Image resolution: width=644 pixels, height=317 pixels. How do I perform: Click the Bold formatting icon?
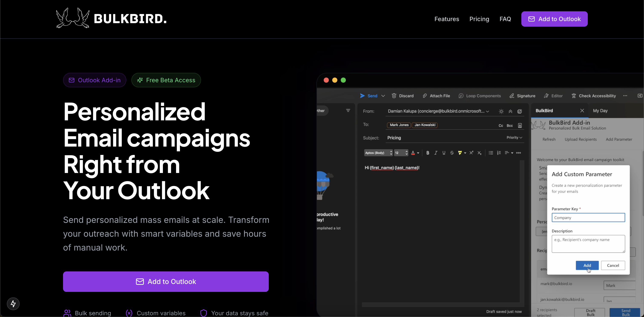(x=428, y=153)
